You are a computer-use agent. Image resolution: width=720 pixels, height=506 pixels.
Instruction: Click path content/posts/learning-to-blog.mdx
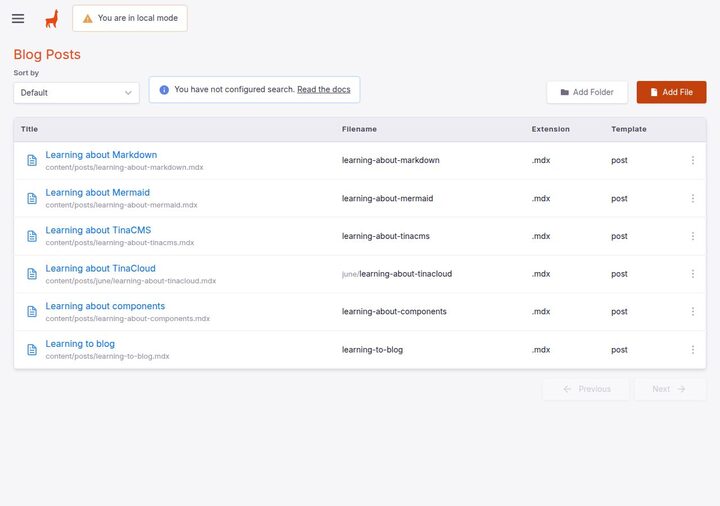(x=107, y=356)
